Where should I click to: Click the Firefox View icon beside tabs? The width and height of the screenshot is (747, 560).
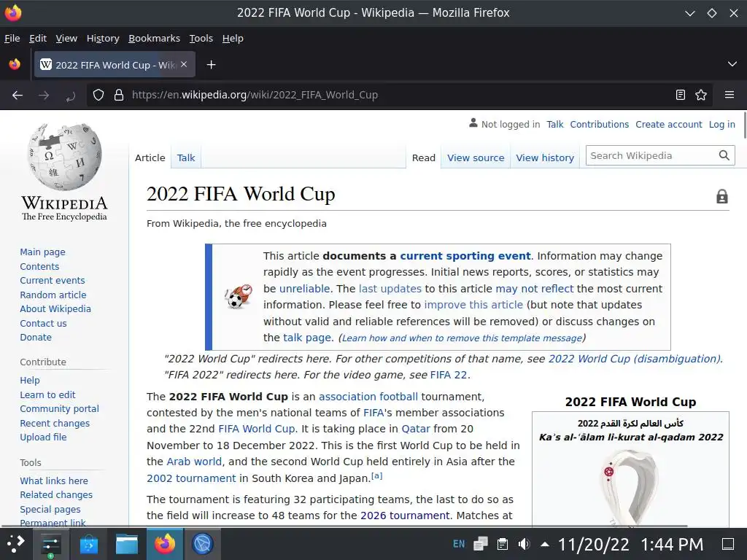[15, 64]
